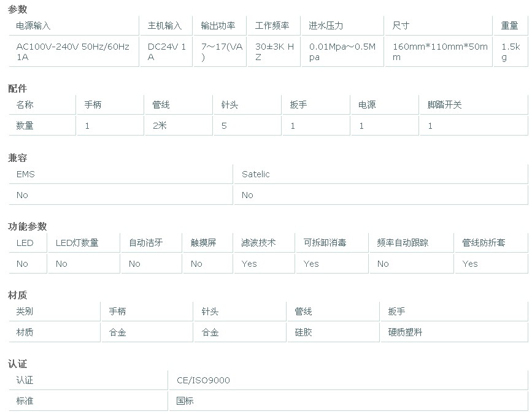Select the 硅胶 material cell
The height and width of the screenshot is (414, 532).
pyautogui.click(x=303, y=332)
